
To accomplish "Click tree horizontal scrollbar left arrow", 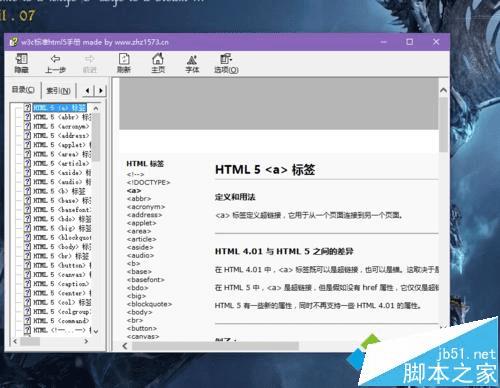I will pyautogui.click(x=15, y=341).
